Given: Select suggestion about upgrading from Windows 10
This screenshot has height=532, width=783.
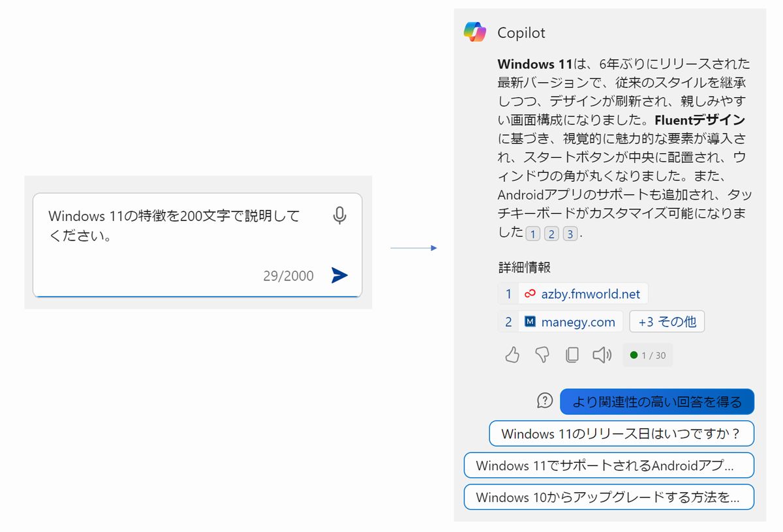Looking at the screenshot, I should [x=609, y=497].
